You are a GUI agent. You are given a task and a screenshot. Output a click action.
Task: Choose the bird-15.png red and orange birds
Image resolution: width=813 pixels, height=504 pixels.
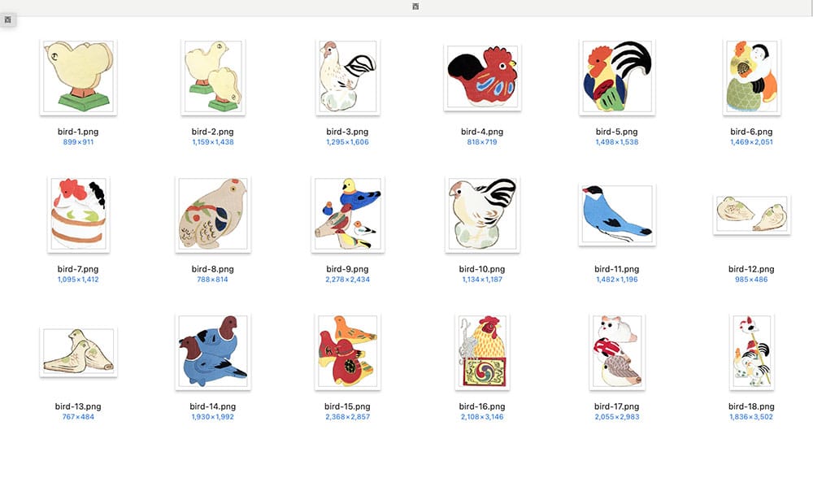(x=347, y=351)
